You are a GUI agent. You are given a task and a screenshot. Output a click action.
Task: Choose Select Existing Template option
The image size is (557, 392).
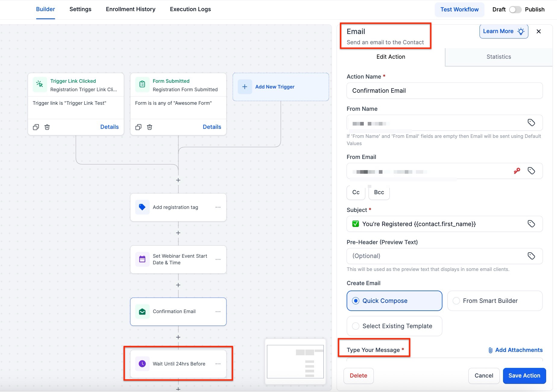356,326
